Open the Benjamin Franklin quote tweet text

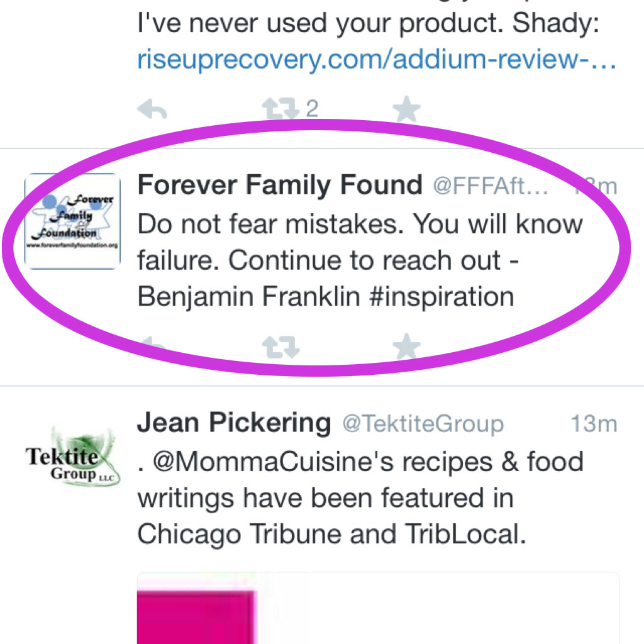coord(360,260)
